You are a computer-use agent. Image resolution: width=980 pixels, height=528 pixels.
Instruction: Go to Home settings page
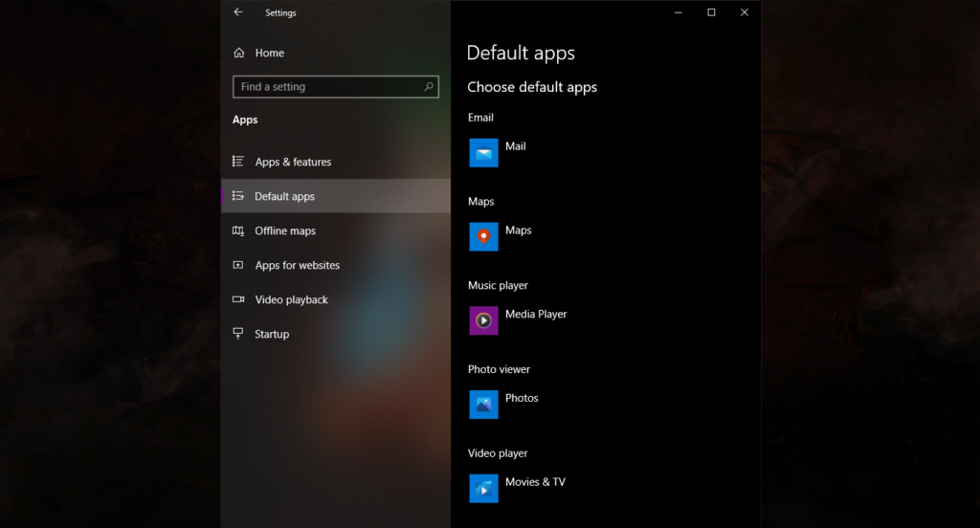coord(269,54)
